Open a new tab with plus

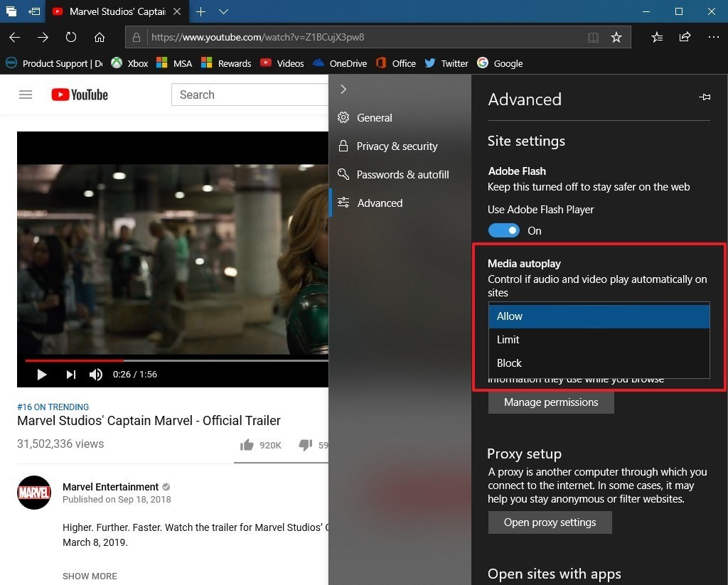[x=200, y=11]
